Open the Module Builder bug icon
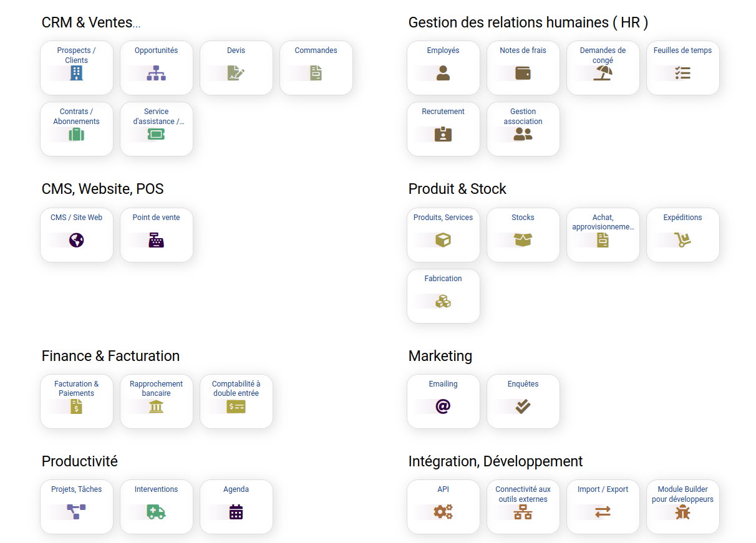 pyautogui.click(x=682, y=512)
